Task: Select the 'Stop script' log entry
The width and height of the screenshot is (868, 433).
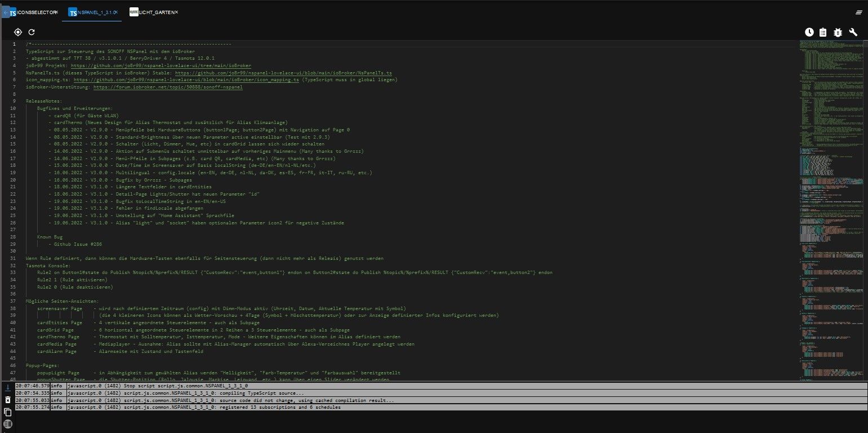Action: pyautogui.click(x=441, y=386)
